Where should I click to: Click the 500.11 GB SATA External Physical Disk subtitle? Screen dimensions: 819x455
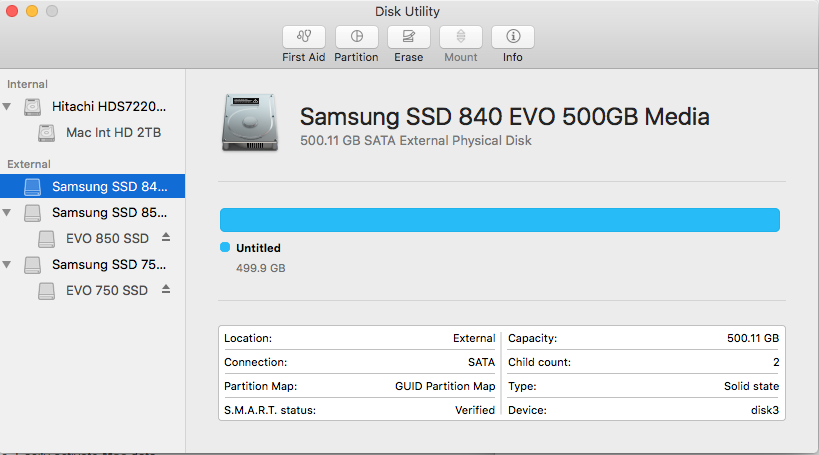416,141
